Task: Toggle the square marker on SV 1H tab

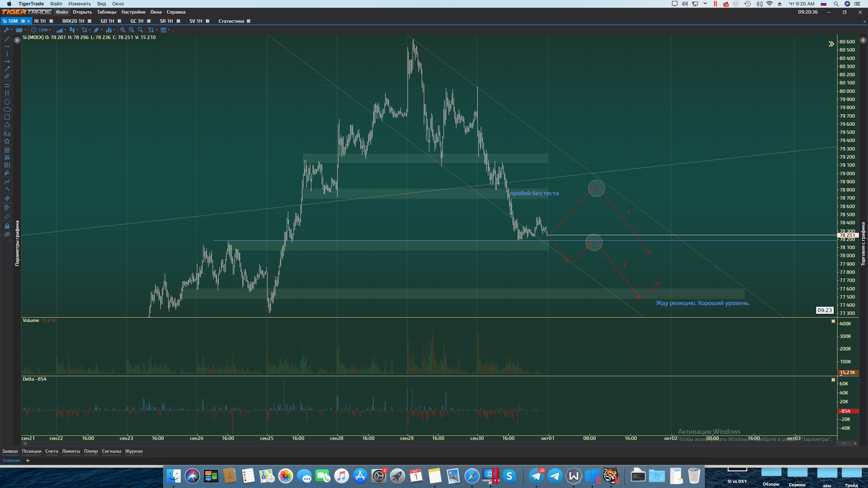Action: click(x=208, y=21)
